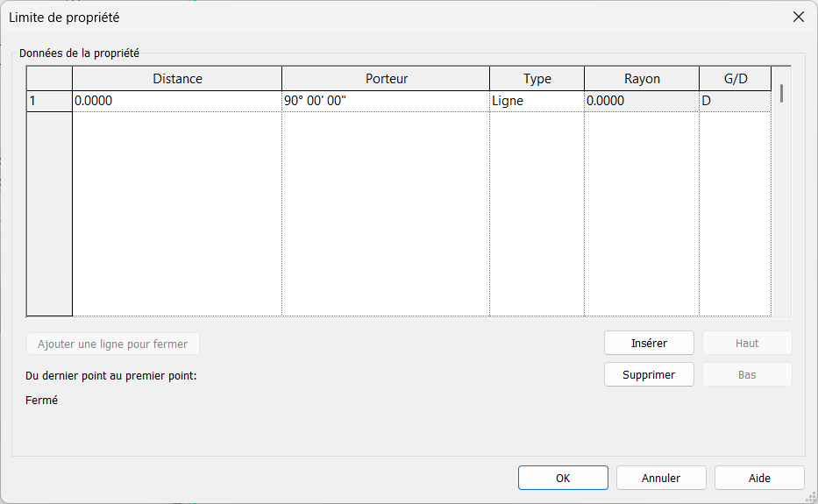
Task: Open help with the Aide button
Action: point(759,478)
